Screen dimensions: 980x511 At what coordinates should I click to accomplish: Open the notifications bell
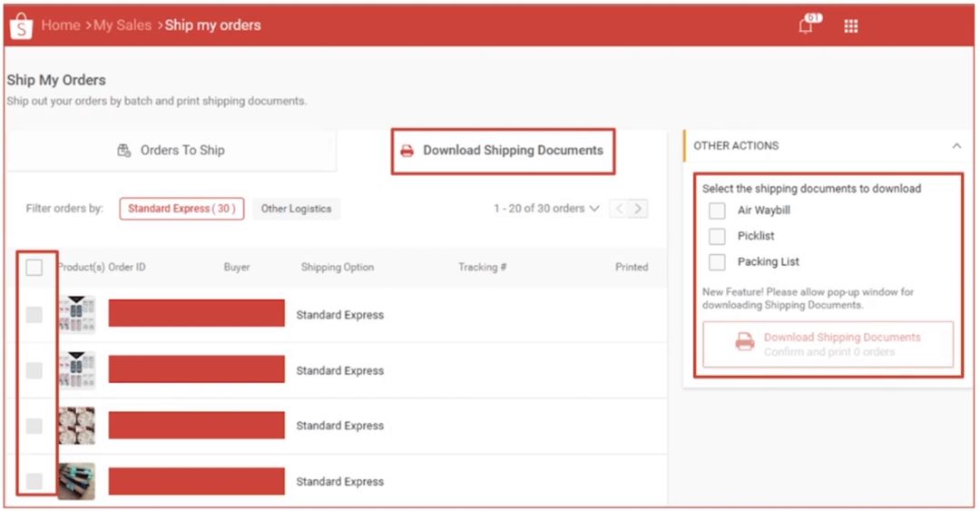[x=806, y=25]
